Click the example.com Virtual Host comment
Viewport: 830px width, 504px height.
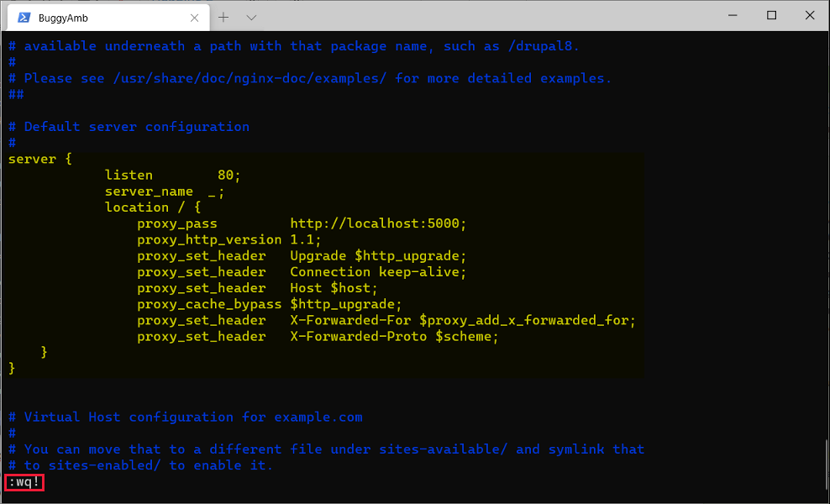tap(185, 417)
